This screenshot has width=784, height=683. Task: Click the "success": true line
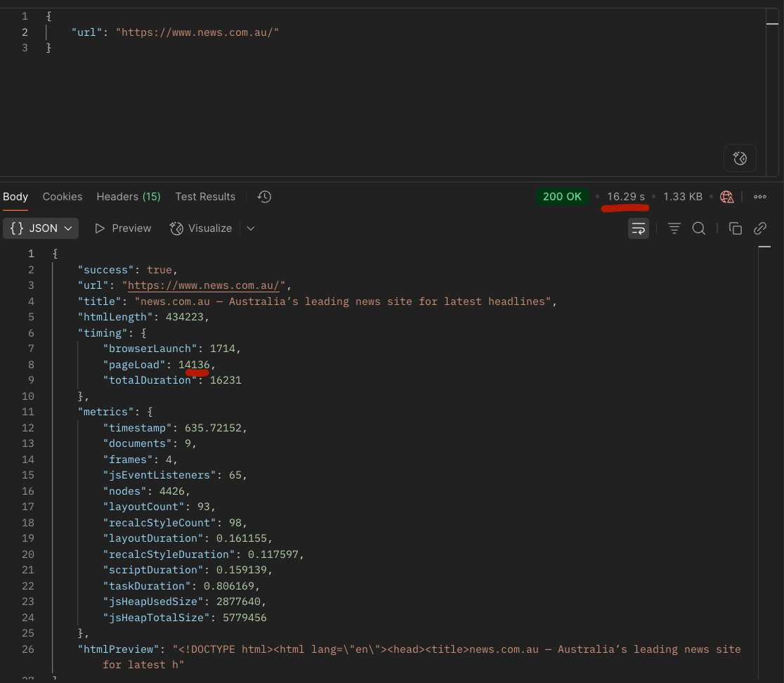127,270
